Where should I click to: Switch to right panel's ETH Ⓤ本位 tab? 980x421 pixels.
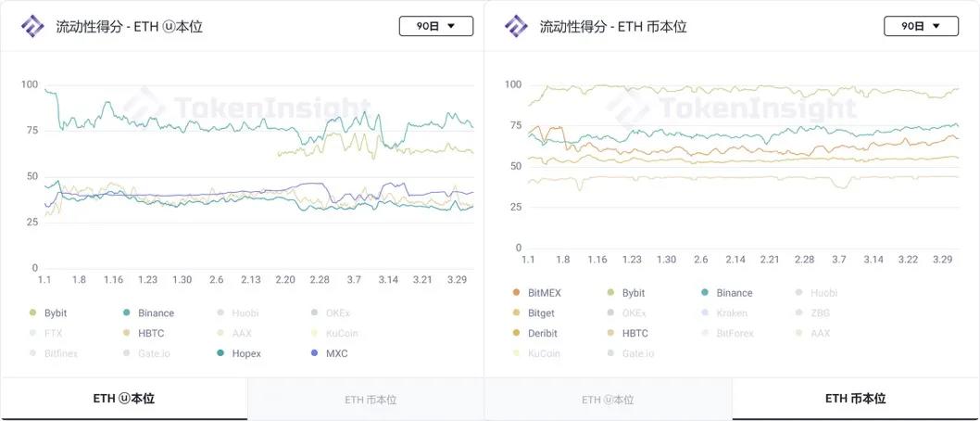(x=608, y=400)
